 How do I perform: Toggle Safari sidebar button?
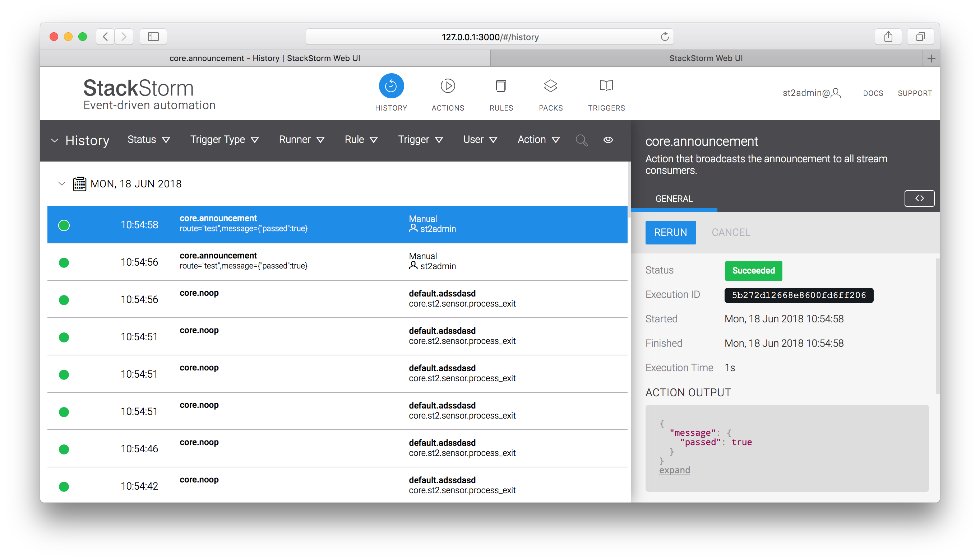(153, 37)
